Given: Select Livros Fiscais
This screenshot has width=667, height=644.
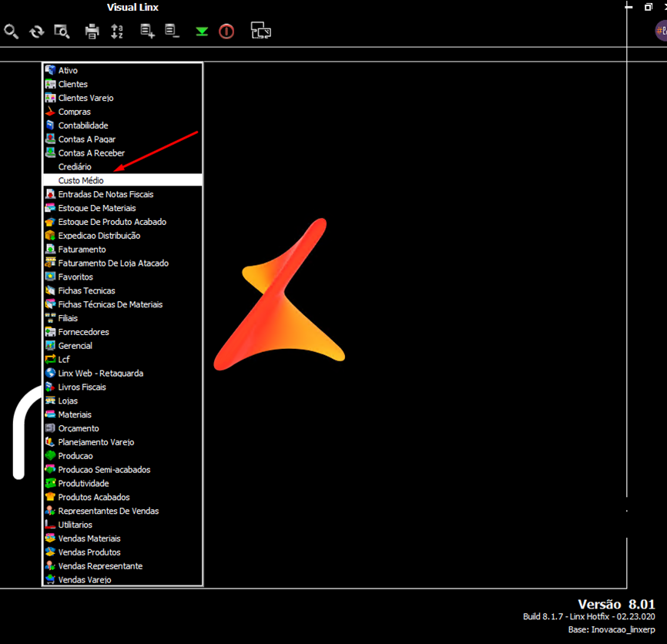Looking at the screenshot, I should pos(122,387).
